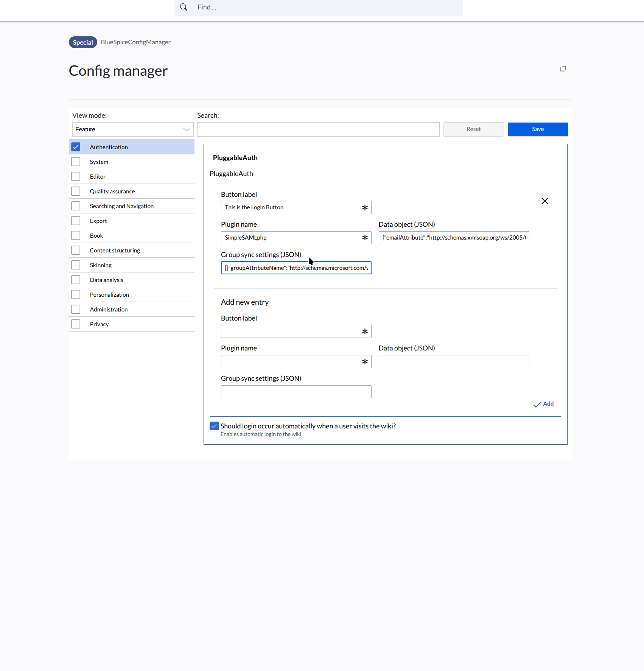Click asterisk in new entry Button label

365,332
